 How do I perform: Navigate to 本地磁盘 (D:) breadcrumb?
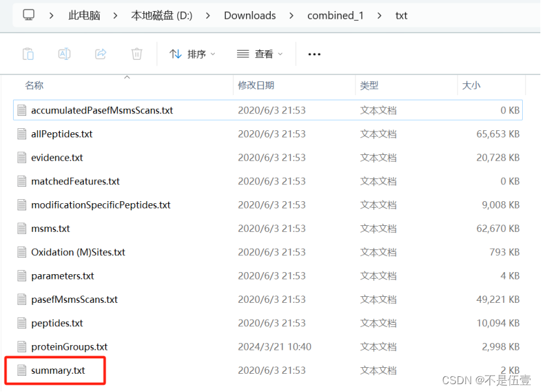tap(161, 16)
